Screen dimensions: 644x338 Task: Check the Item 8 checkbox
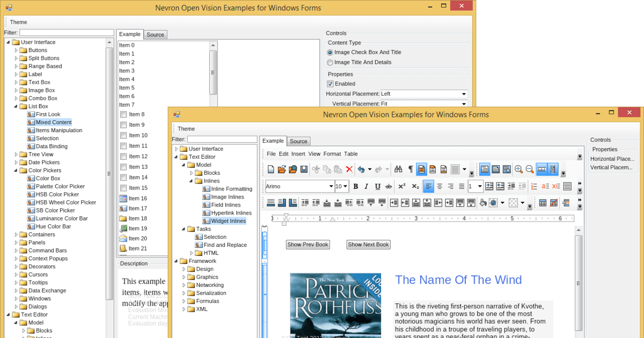123,114
